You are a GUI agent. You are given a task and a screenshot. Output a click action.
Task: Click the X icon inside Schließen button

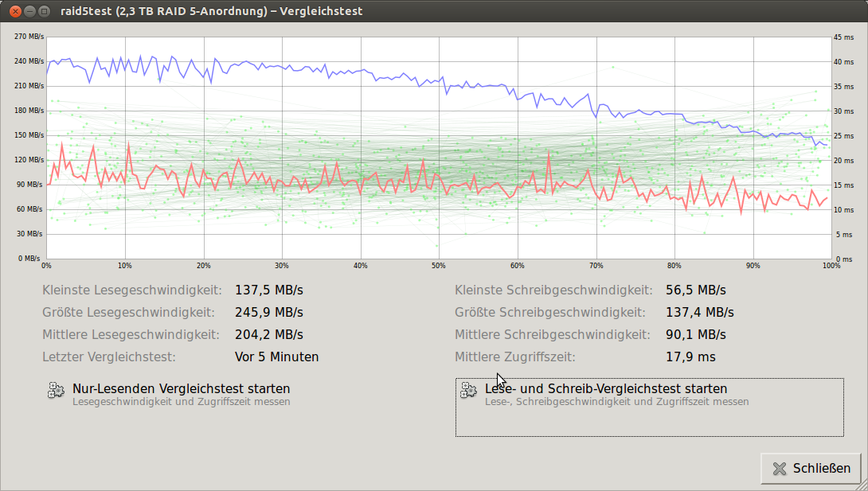coord(780,469)
